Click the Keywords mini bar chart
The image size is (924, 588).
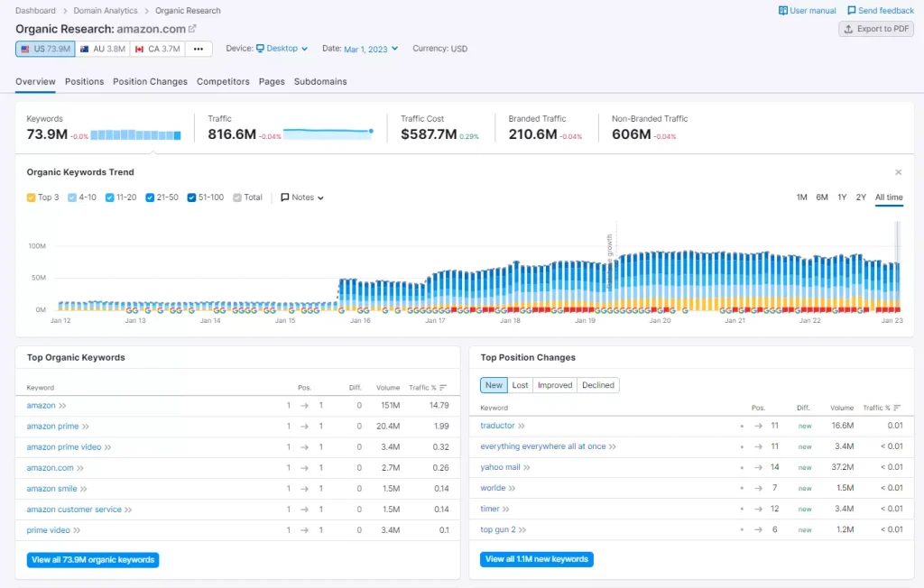[135, 135]
